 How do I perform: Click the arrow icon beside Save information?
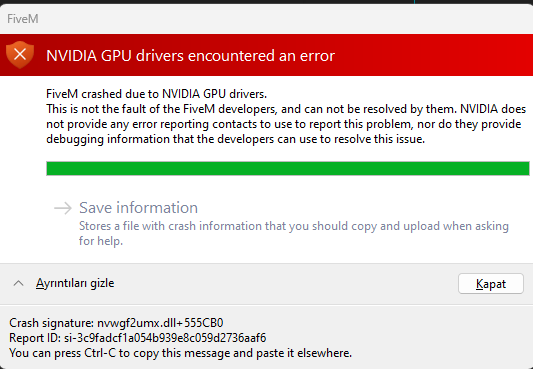click(x=63, y=208)
